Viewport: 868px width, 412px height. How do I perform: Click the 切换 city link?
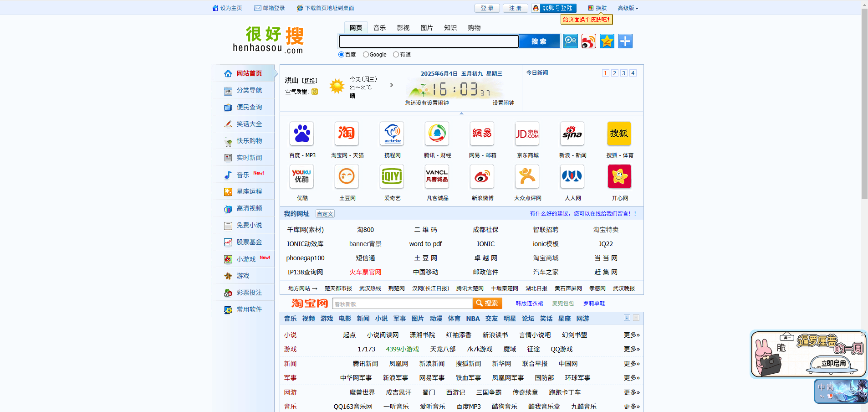click(310, 81)
